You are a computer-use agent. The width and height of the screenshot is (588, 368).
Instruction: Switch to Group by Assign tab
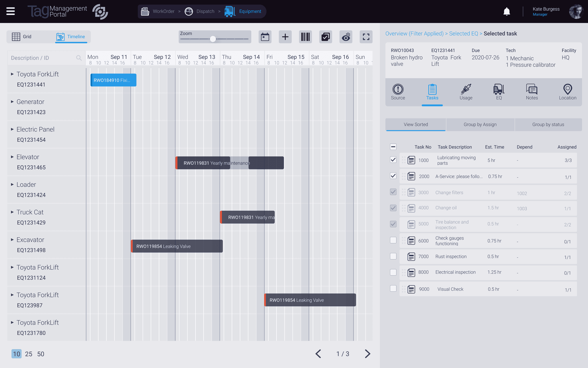(x=480, y=124)
